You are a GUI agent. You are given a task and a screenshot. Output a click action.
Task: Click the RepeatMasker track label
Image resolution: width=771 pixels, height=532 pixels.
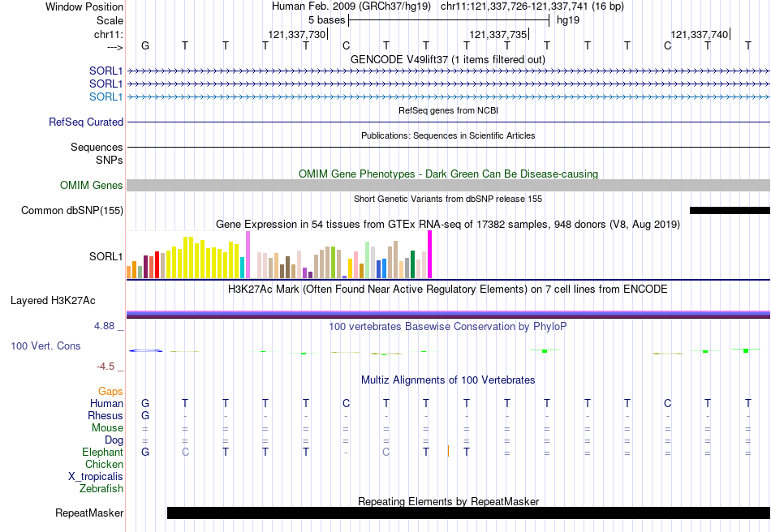click(89, 513)
